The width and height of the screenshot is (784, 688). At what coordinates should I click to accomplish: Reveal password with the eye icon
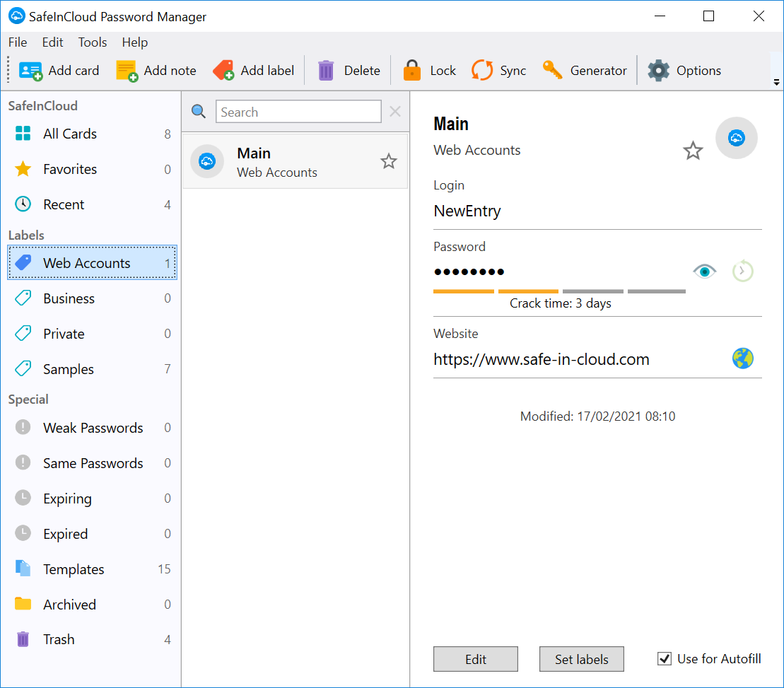point(705,272)
